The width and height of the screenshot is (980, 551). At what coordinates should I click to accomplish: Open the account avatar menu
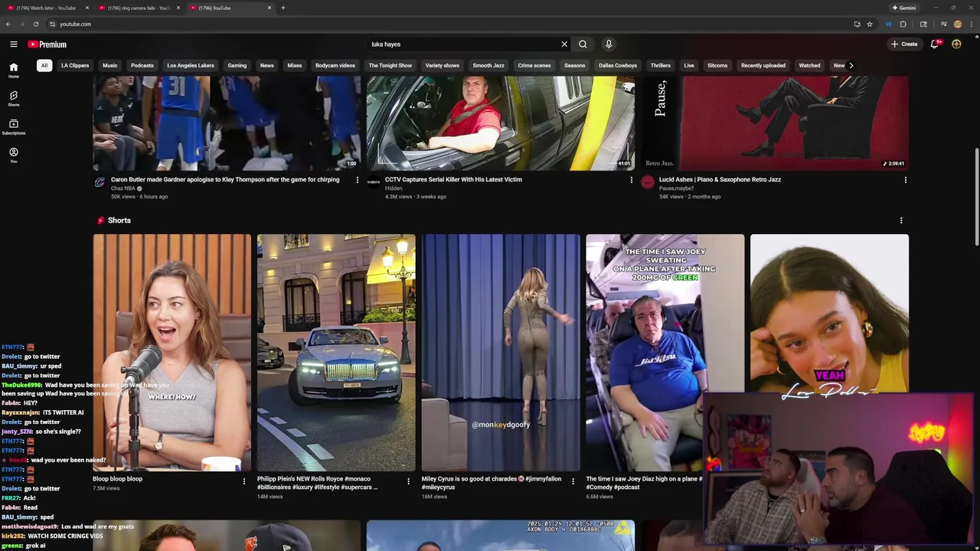pyautogui.click(x=956, y=44)
